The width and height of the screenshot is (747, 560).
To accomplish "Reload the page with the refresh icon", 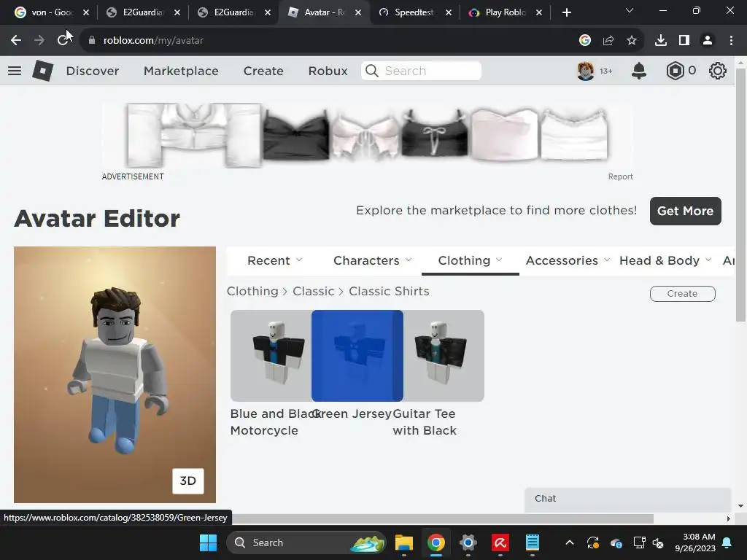I will pyautogui.click(x=63, y=41).
